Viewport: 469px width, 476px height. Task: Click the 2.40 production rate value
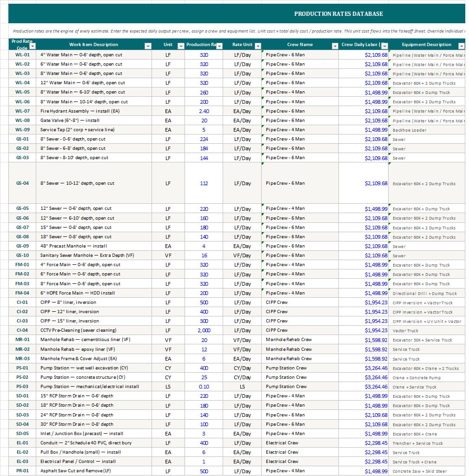(204, 111)
